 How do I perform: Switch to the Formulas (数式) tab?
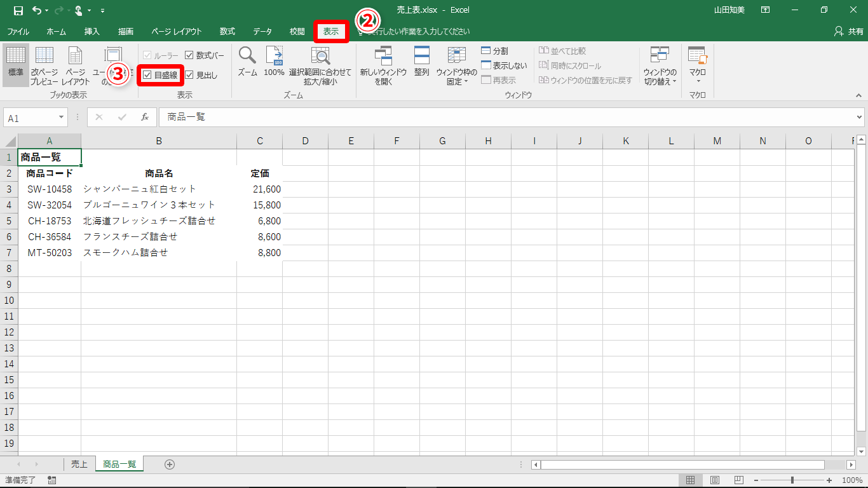coord(227,32)
